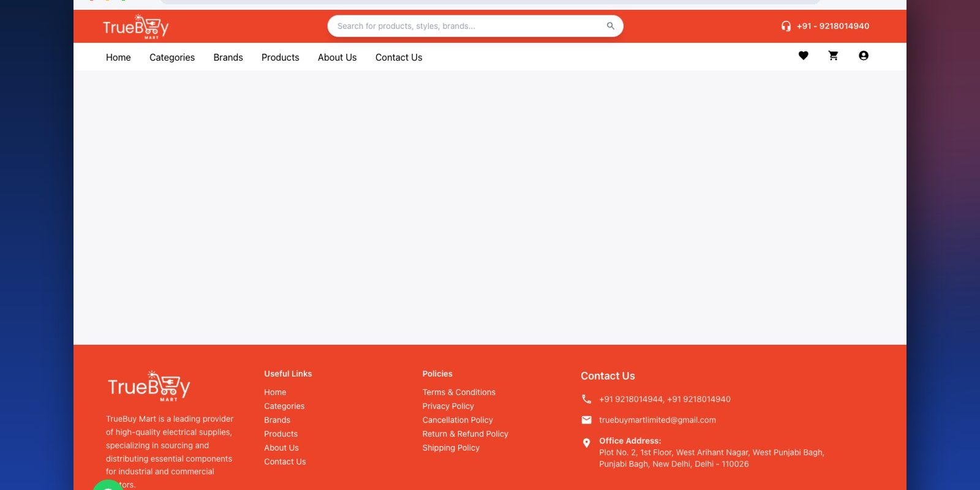Open the Privacy Policy link

(x=448, y=407)
